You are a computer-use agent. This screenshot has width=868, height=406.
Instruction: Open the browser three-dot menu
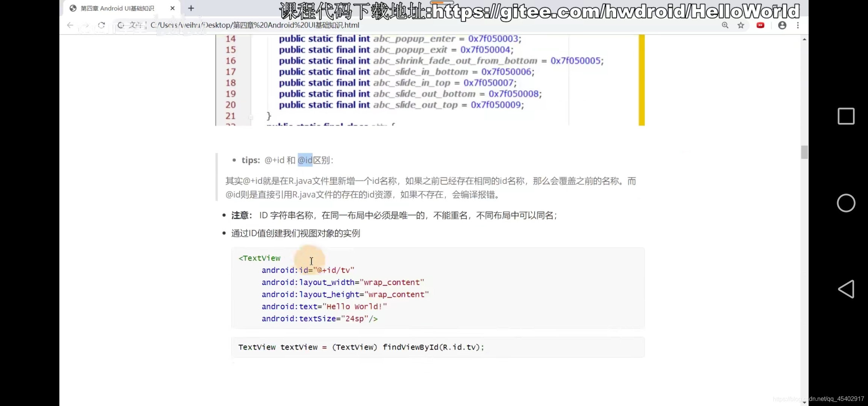click(x=798, y=25)
